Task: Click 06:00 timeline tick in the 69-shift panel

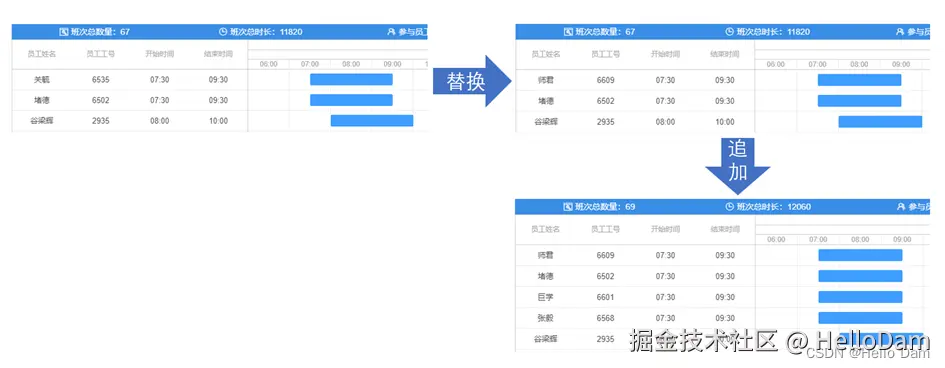Action: (776, 240)
